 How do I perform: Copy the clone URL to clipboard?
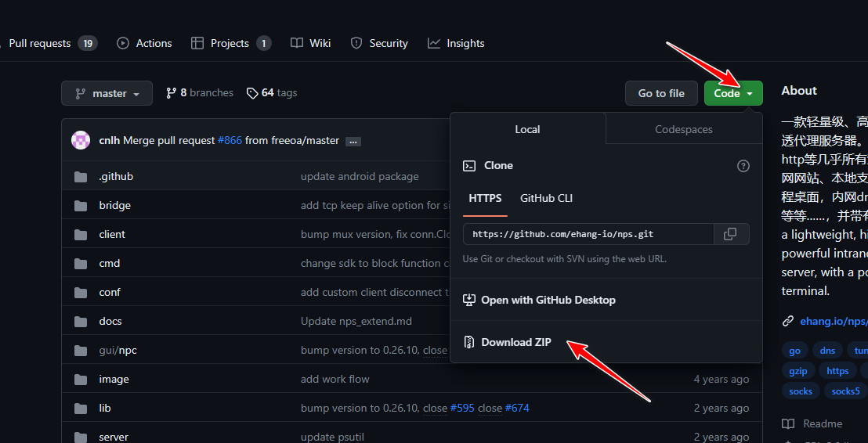click(x=731, y=234)
